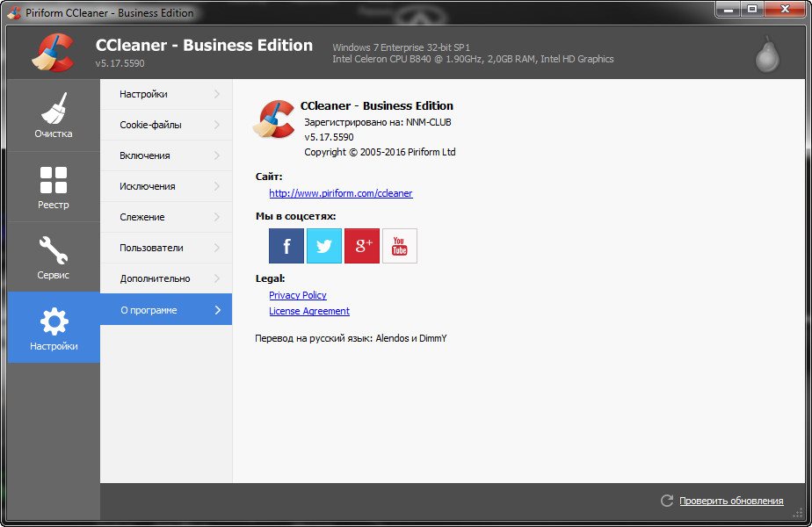Screen dimensions: 812x527
Task: Maximize the CCleaner window
Action: 752,10
